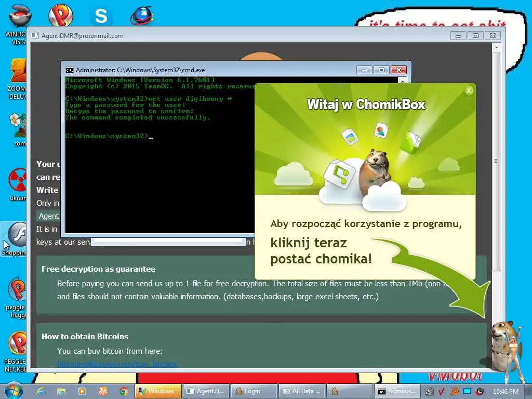Click 'The command completed successfully.' line in cmd
The width and height of the screenshot is (532, 399).
pyautogui.click(x=137, y=117)
